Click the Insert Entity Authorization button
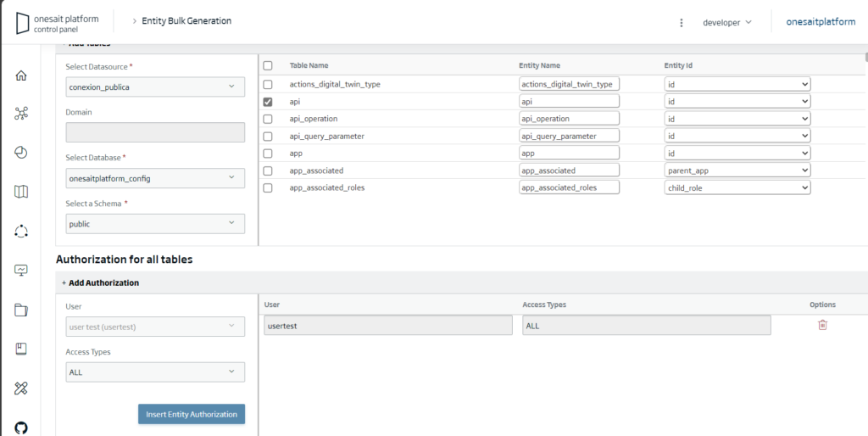Image resolution: width=868 pixels, height=436 pixels. 192,414
